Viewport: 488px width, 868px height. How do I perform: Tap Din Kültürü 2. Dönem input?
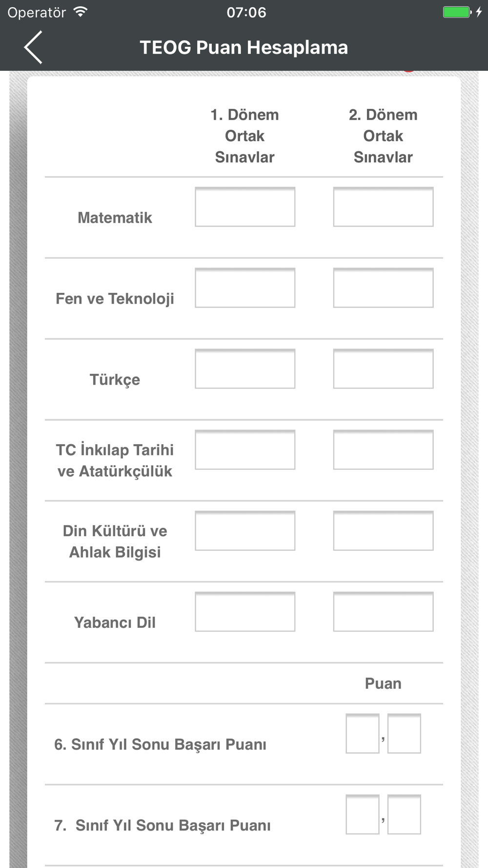(x=383, y=531)
